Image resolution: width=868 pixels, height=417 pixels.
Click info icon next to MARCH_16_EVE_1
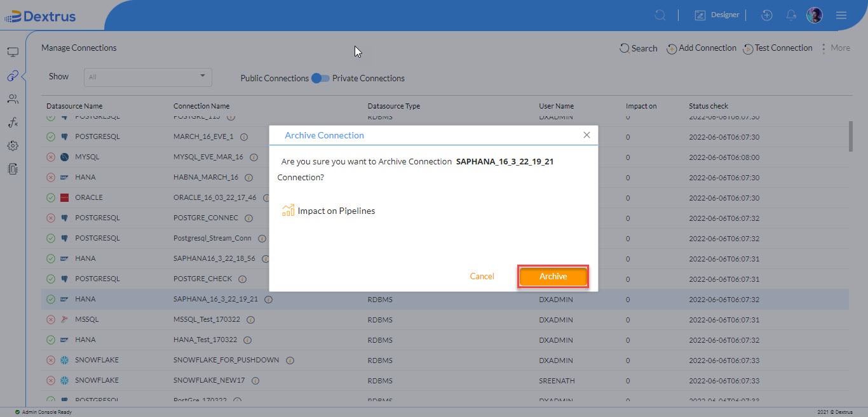pyautogui.click(x=244, y=137)
